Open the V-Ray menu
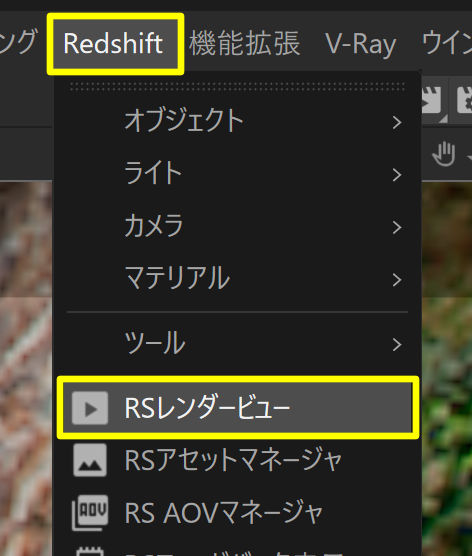The height and width of the screenshot is (556, 472). [x=360, y=45]
